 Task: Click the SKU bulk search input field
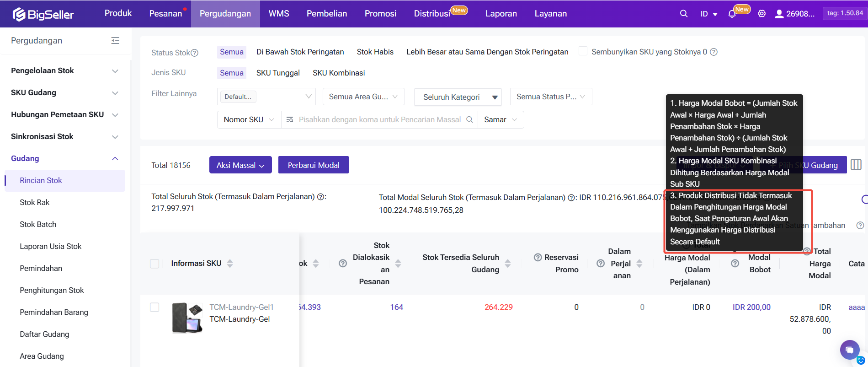(x=379, y=120)
